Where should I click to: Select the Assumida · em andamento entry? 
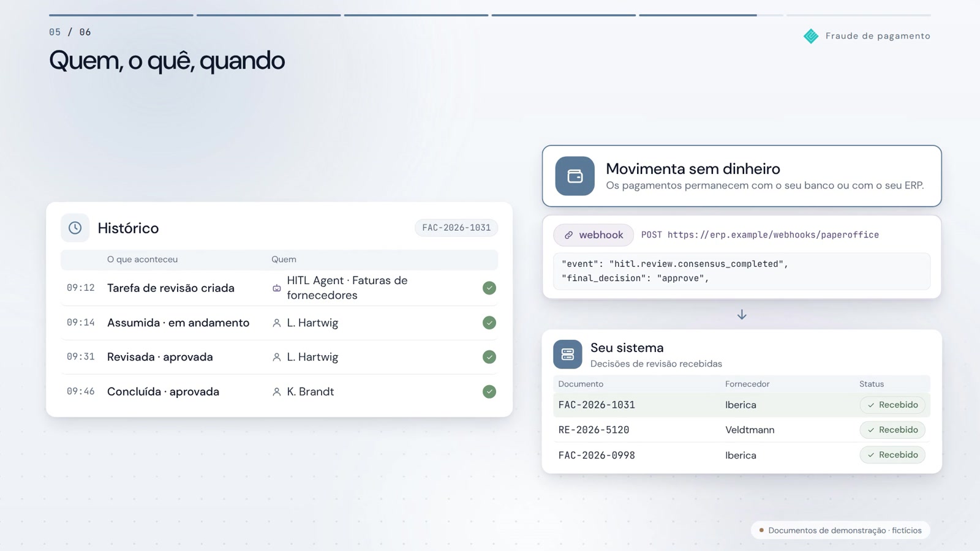click(x=279, y=323)
